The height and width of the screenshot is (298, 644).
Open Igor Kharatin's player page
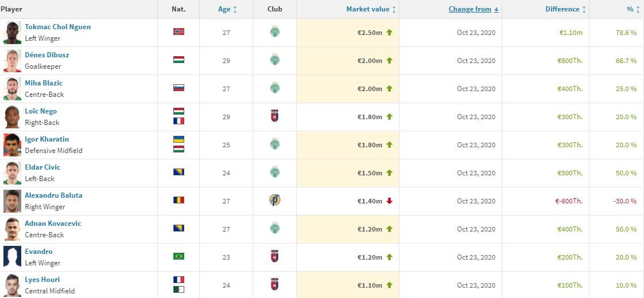pyautogui.click(x=47, y=139)
